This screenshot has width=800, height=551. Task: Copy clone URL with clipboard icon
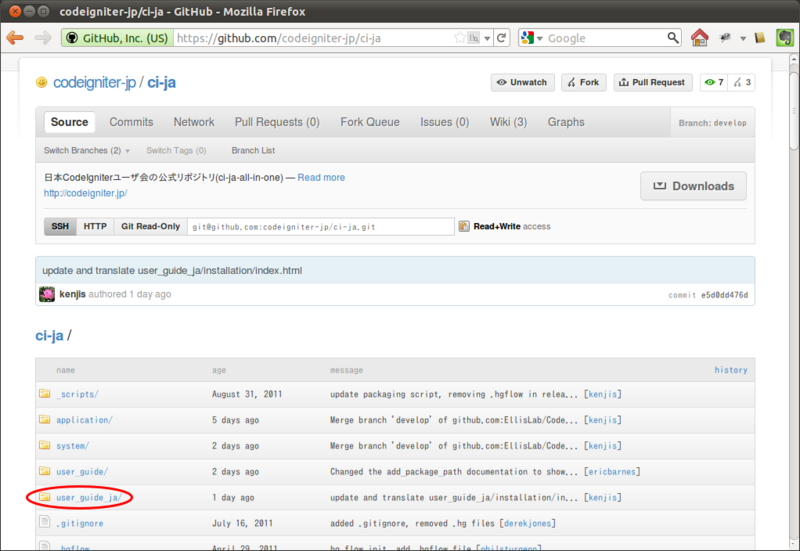[x=464, y=226]
